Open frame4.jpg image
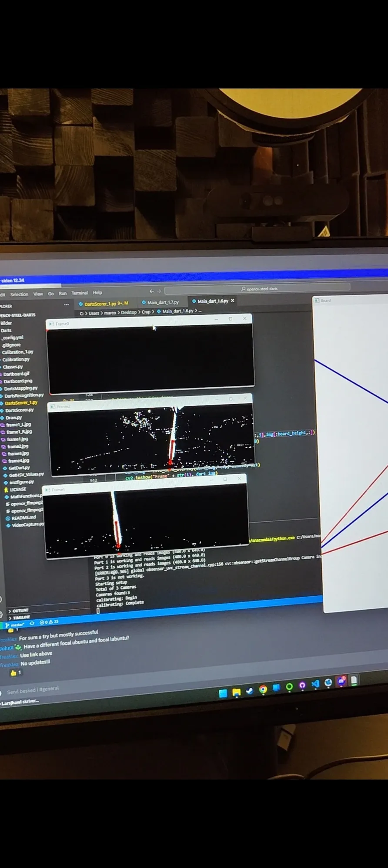388x868 pixels. [18, 460]
